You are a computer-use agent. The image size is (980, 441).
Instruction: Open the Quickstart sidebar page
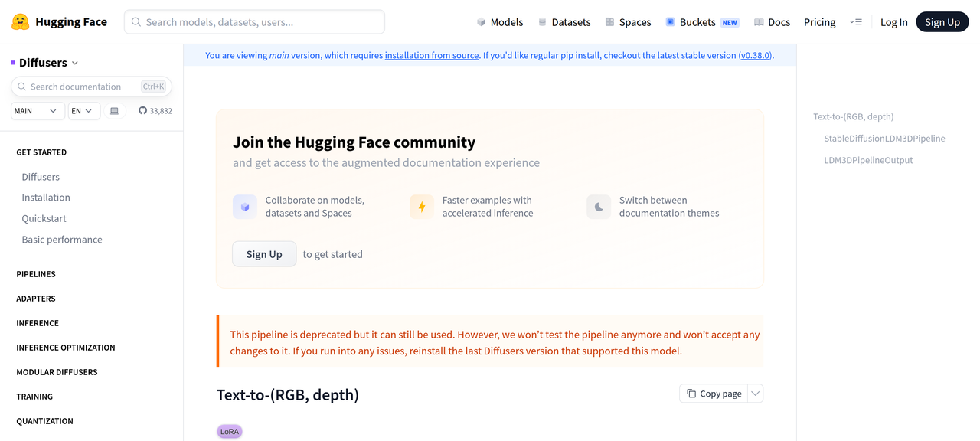click(44, 218)
